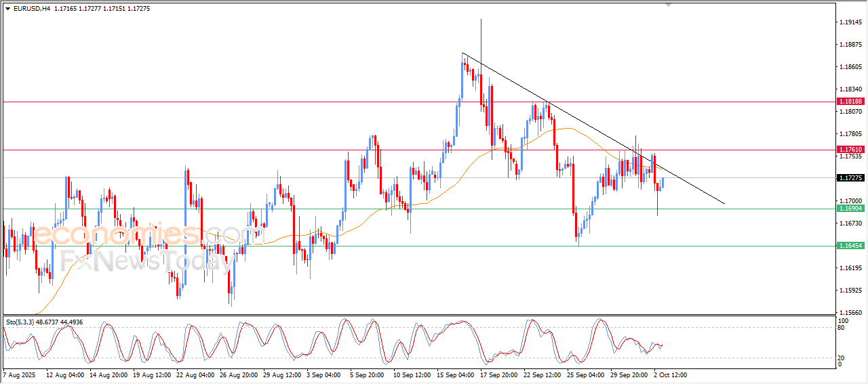Screen dimensions: 868x384
Task: Click the 25 Sep 04:00 time label
Action: pos(586,375)
